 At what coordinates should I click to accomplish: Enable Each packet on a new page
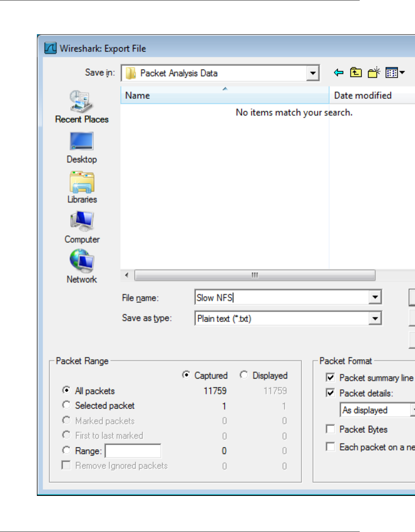(x=330, y=447)
